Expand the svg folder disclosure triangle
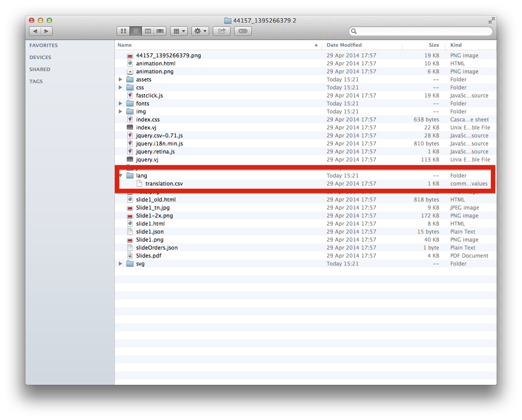 click(x=121, y=264)
